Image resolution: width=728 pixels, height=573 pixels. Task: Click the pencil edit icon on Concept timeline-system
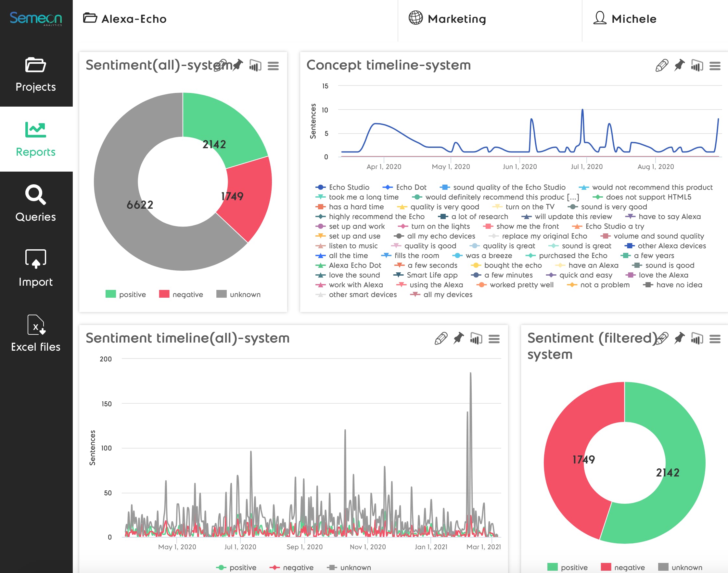[662, 65]
